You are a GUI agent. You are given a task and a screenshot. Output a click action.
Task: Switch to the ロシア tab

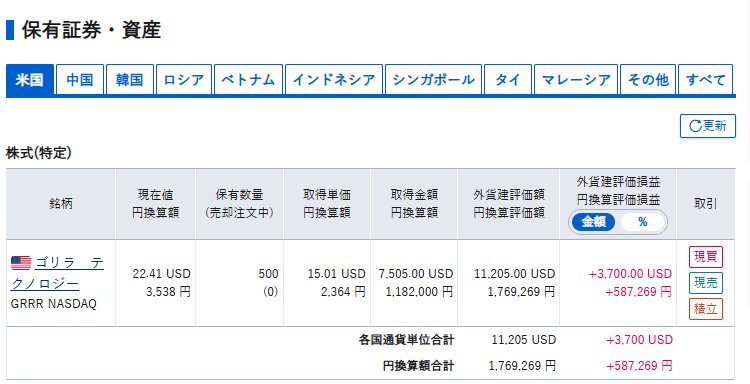[x=184, y=80]
